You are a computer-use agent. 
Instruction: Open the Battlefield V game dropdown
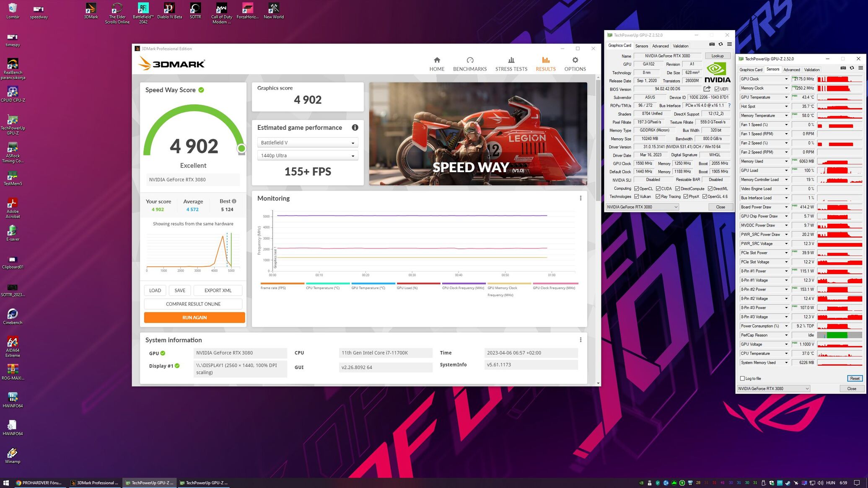pyautogui.click(x=307, y=143)
